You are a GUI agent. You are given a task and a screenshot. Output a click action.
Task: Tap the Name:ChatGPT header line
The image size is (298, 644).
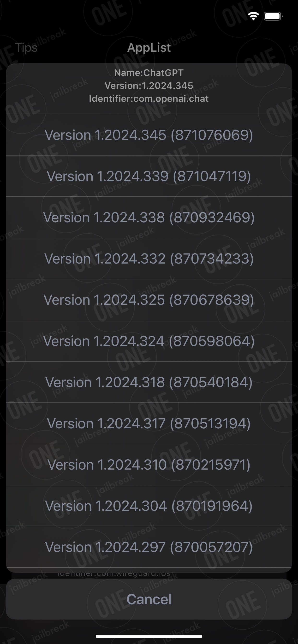(149, 73)
